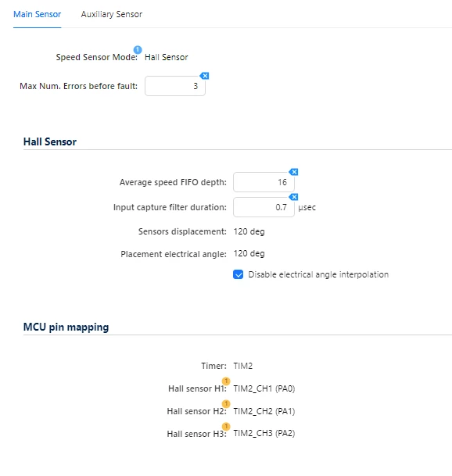Click the TIM2 timer value

(x=242, y=366)
